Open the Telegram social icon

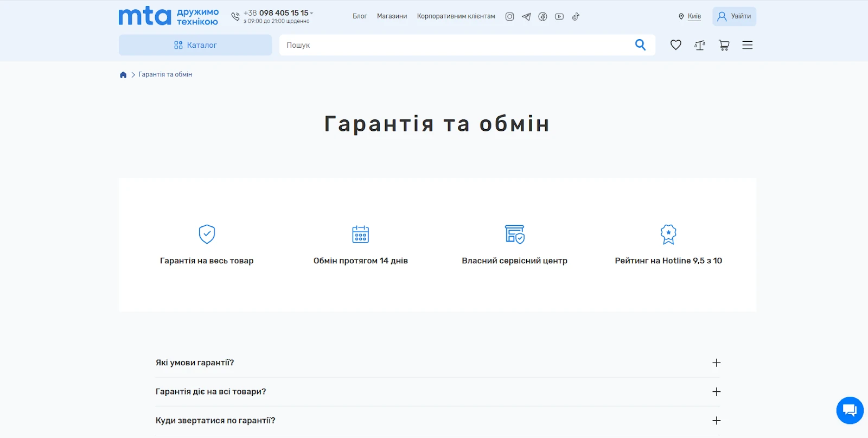tap(526, 17)
